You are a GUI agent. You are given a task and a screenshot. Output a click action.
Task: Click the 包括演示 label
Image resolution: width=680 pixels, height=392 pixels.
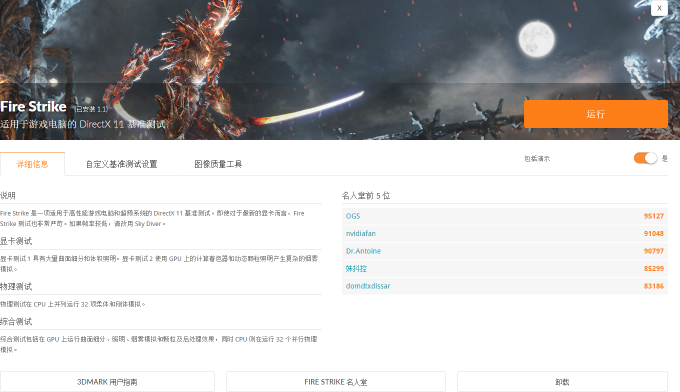point(537,159)
